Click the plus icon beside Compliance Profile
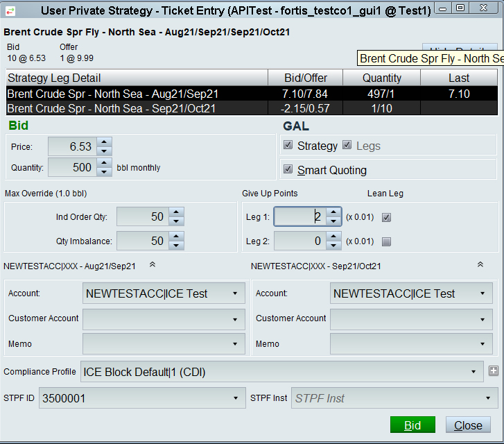Screen dimensions: 504x444 pyautogui.click(x=494, y=371)
